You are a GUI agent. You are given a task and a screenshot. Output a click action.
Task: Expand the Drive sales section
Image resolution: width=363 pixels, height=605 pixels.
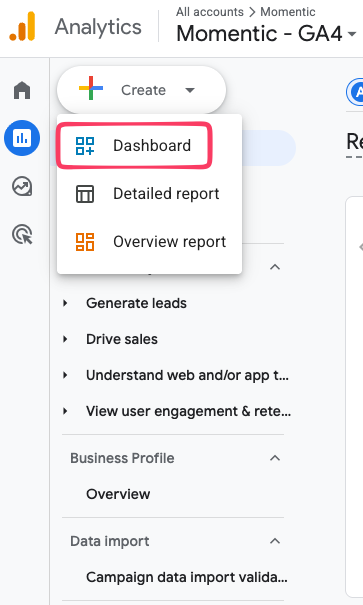(x=65, y=339)
